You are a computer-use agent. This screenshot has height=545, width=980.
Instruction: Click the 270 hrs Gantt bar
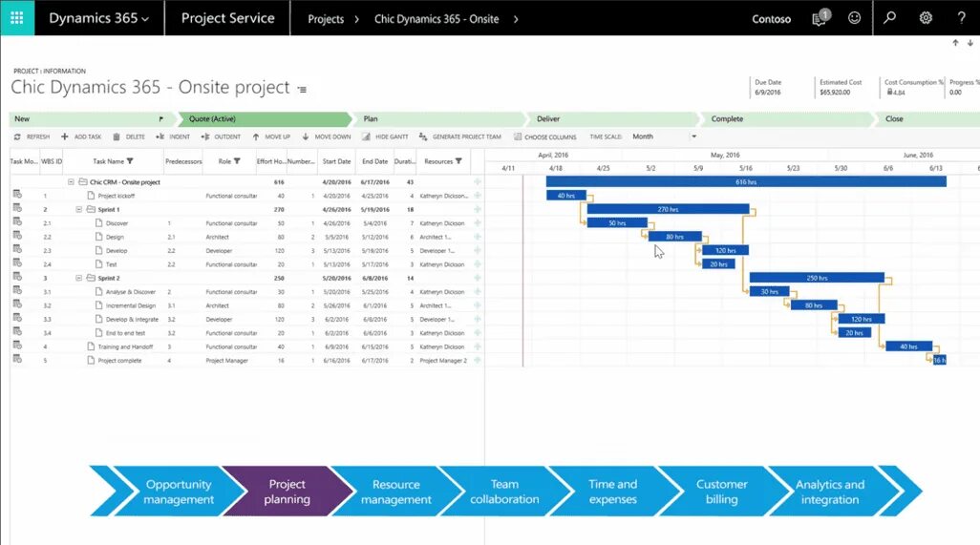click(668, 209)
